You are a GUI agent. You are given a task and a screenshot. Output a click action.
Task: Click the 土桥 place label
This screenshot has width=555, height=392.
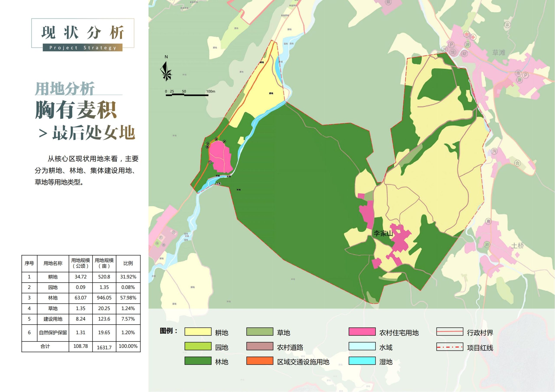pos(517,246)
